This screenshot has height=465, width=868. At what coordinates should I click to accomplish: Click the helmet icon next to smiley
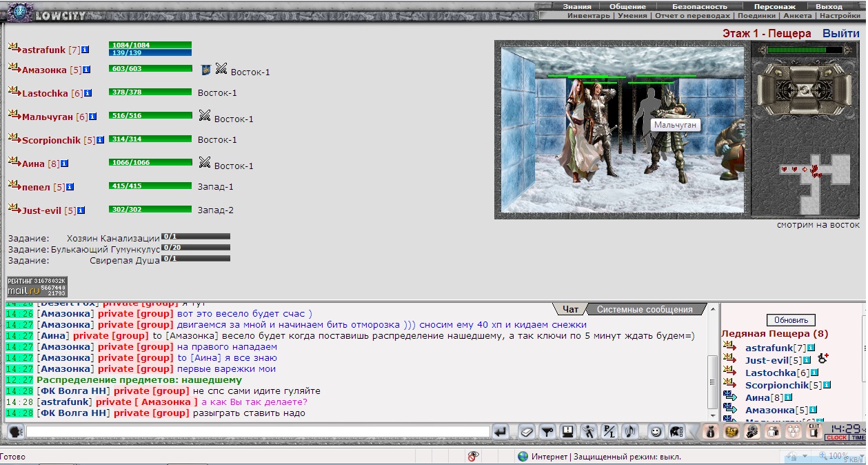677,432
